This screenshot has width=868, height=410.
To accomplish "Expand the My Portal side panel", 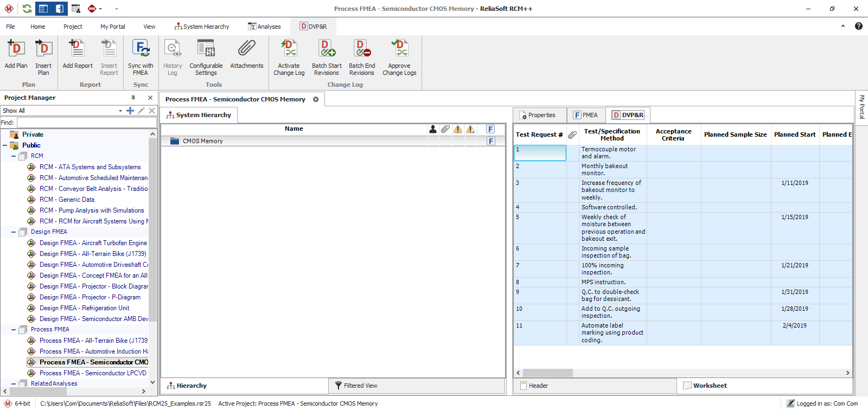I will click(861, 107).
